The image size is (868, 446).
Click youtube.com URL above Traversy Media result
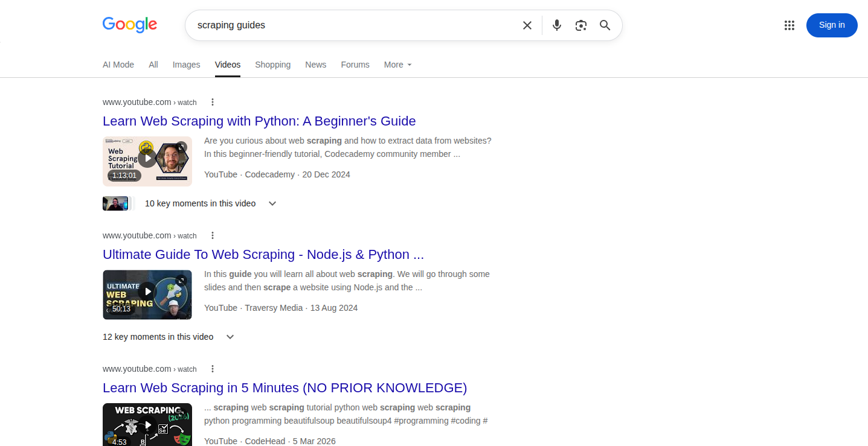click(150, 235)
